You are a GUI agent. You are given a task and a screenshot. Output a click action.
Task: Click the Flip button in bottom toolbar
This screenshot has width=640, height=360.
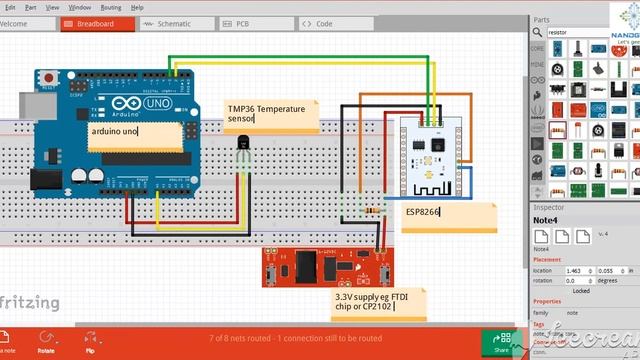(x=91, y=342)
